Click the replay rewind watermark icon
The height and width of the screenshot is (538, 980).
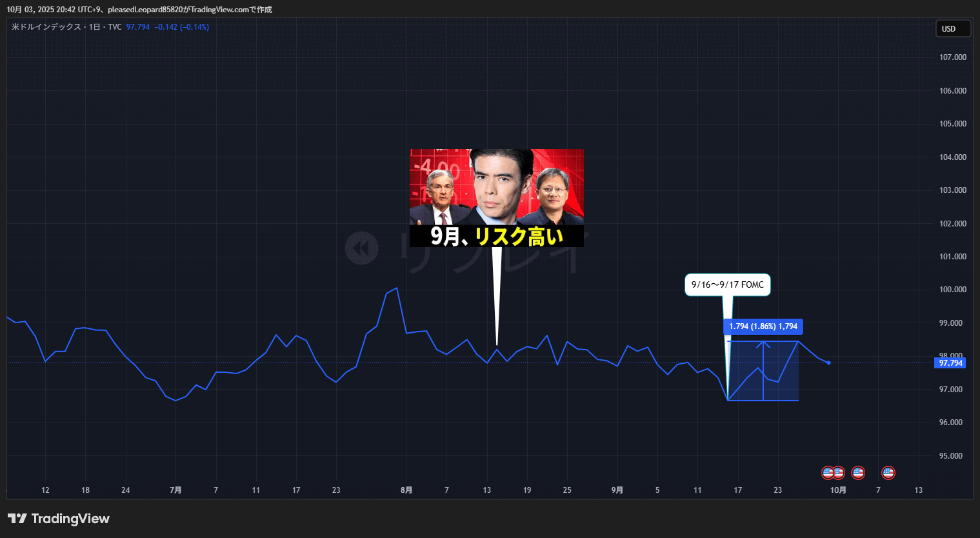361,248
